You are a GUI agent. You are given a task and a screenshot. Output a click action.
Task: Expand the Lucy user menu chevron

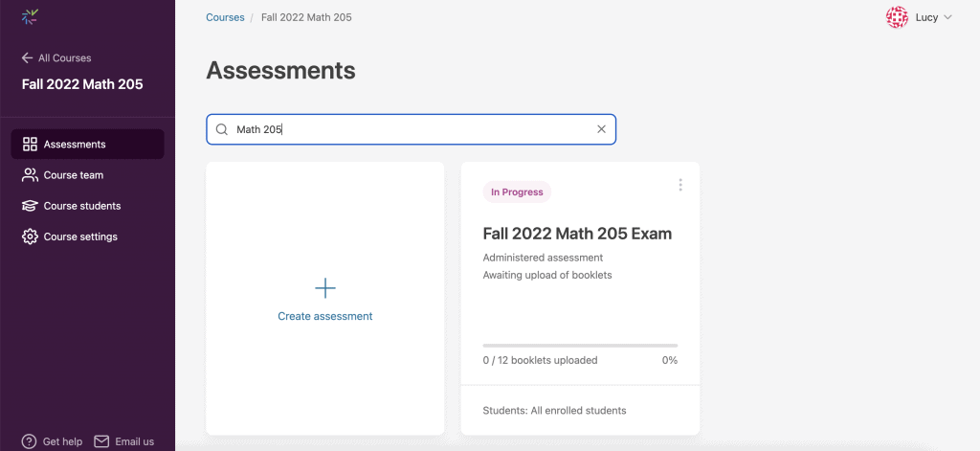click(948, 17)
